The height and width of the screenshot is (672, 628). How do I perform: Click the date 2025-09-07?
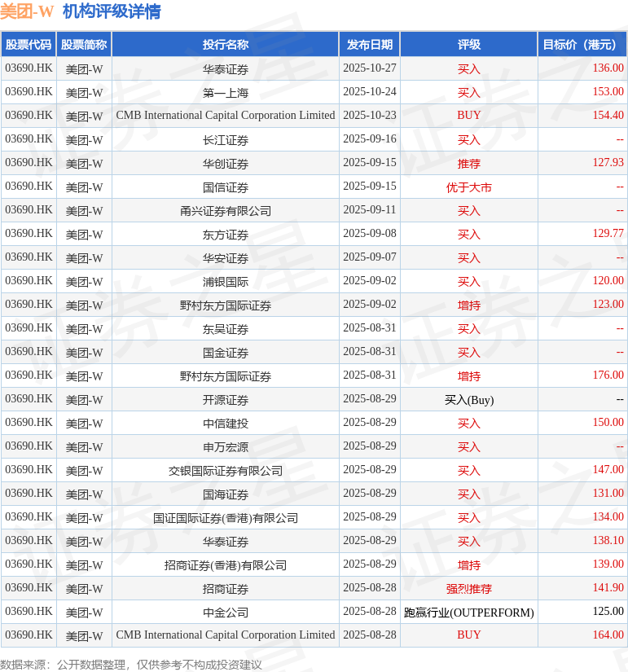[x=370, y=257]
